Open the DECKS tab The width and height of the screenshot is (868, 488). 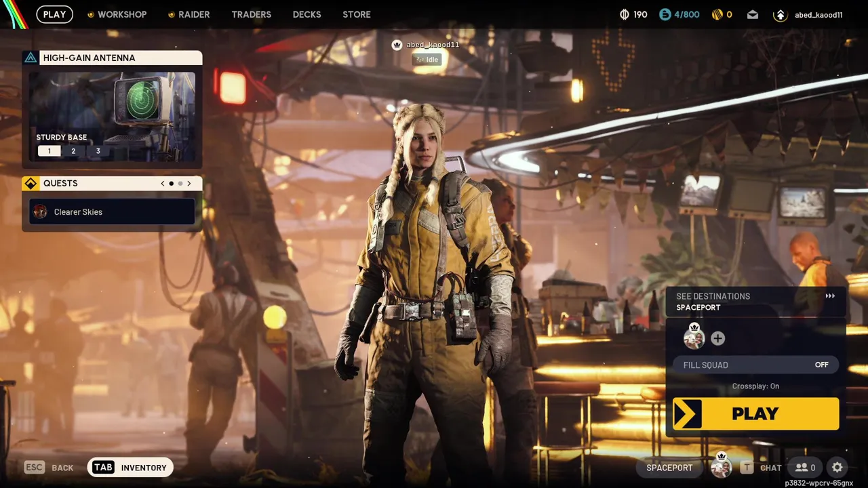click(307, 14)
